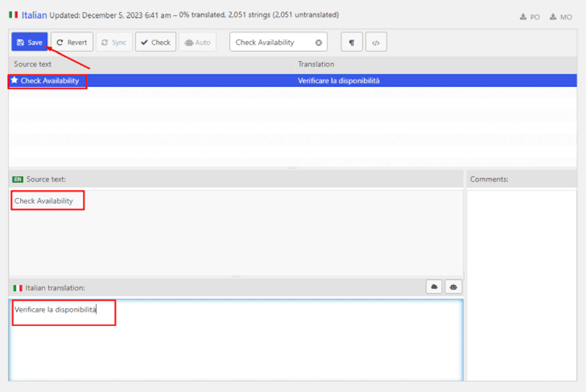Sort by the Translation column header
The width and height of the screenshot is (586, 392).
316,64
